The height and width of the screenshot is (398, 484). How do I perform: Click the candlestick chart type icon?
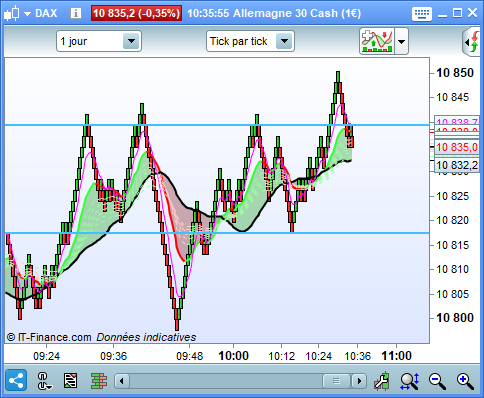point(11,13)
